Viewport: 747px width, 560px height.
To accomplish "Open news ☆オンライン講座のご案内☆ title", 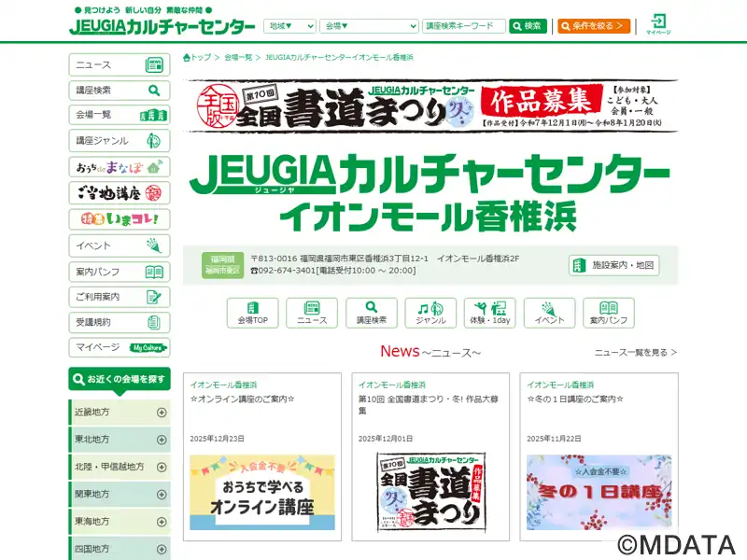I will (x=242, y=399).
